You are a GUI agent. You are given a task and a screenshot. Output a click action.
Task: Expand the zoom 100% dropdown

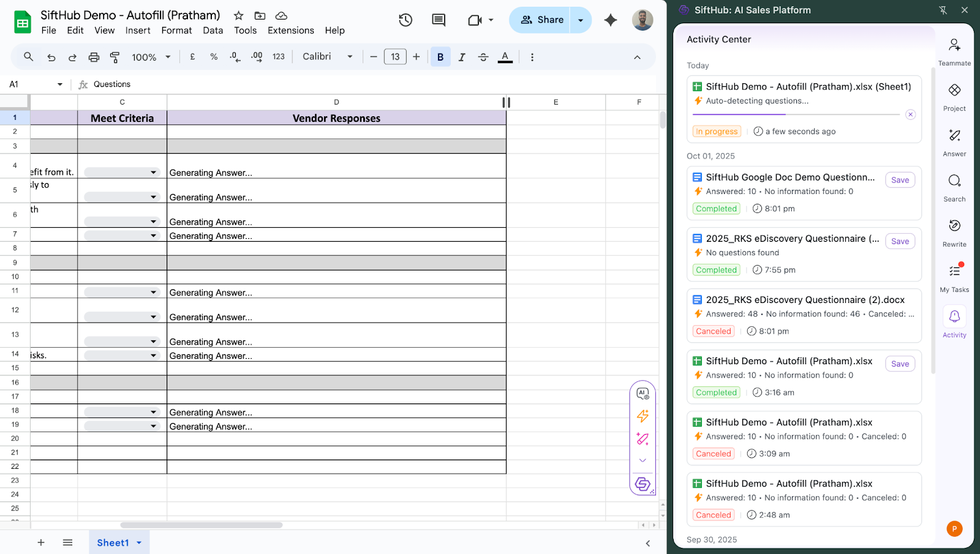pyautogui.click(x=151, y=57)
